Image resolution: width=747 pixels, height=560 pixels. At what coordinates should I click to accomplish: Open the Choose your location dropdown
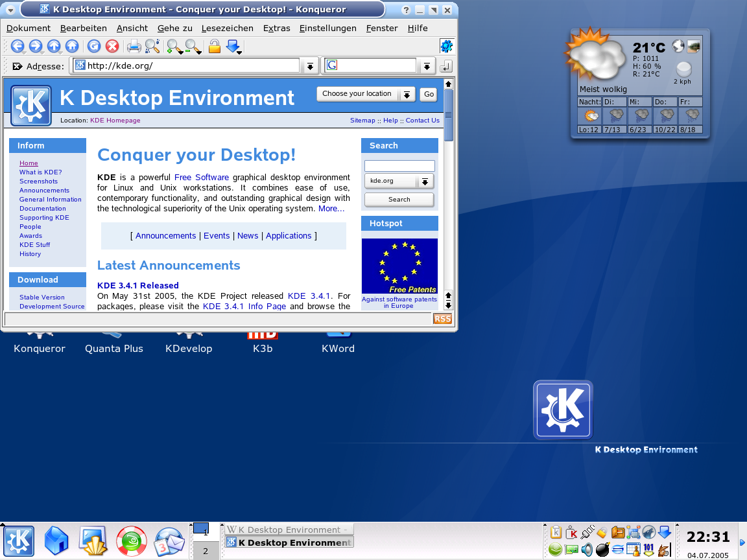coord(407,94)
